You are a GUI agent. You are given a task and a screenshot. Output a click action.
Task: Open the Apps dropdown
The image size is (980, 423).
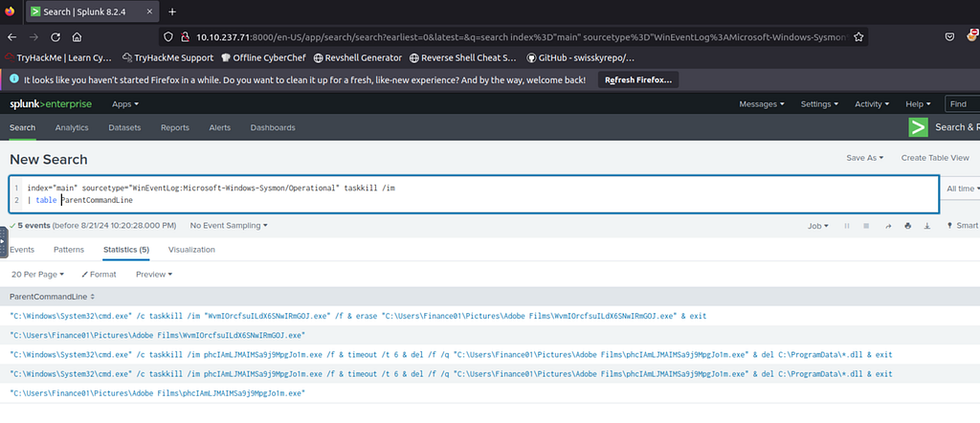click(125, 103)
